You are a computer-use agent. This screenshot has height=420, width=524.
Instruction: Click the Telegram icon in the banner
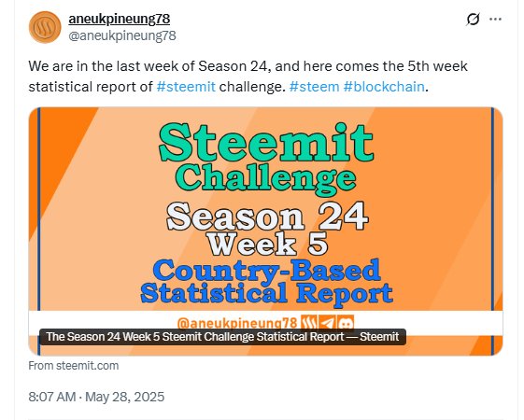point(327,324)
